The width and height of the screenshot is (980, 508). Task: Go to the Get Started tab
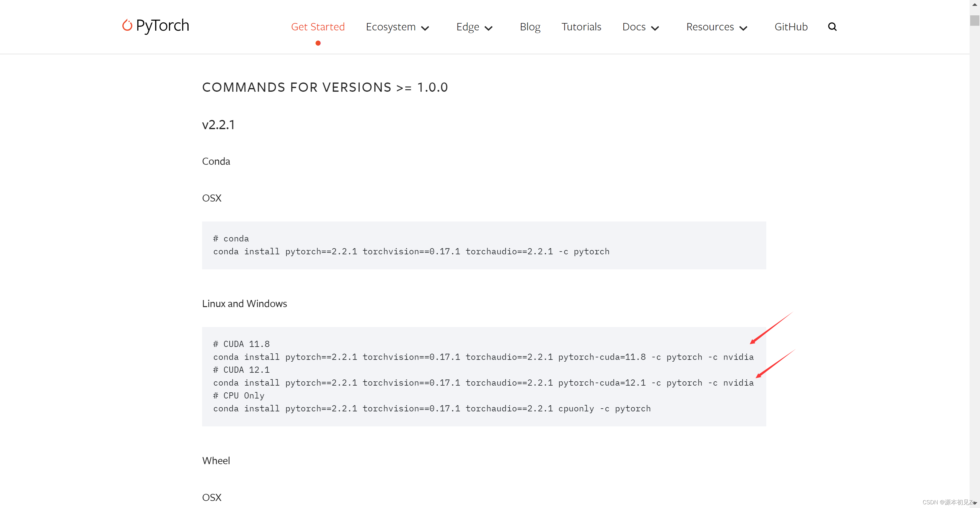click(318, 27)
